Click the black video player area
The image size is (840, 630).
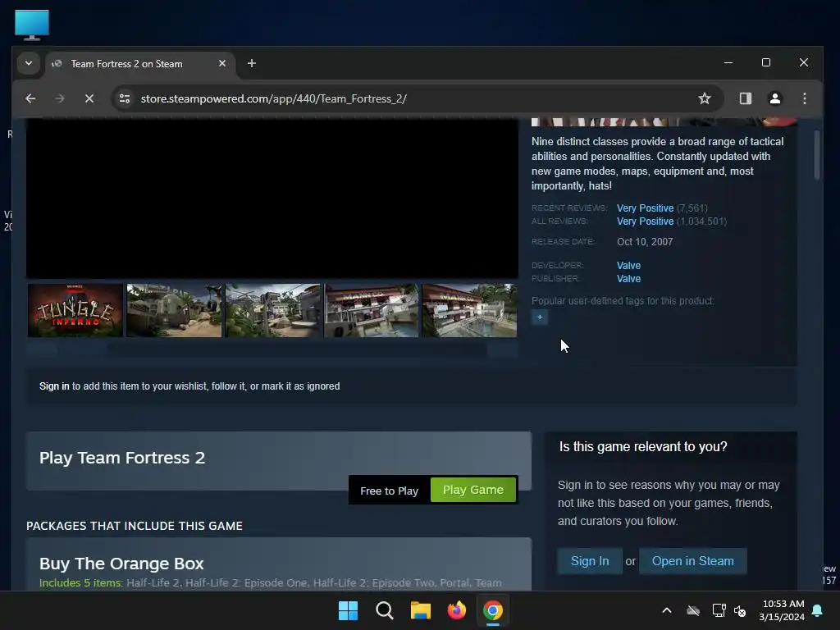[272, 199]
